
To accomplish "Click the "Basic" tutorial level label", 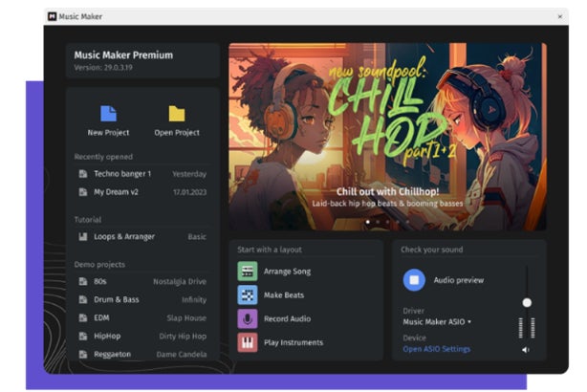I will pos(197,236).
